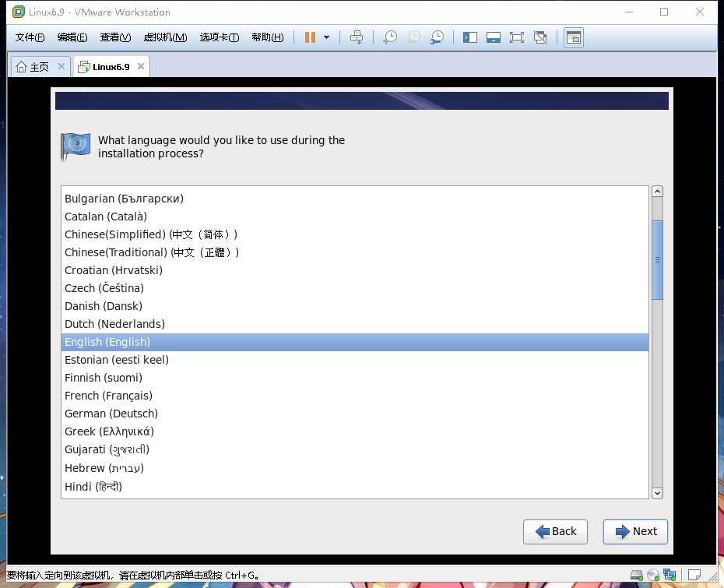Revert the virtual machine to a snapshot

(413, 37)
